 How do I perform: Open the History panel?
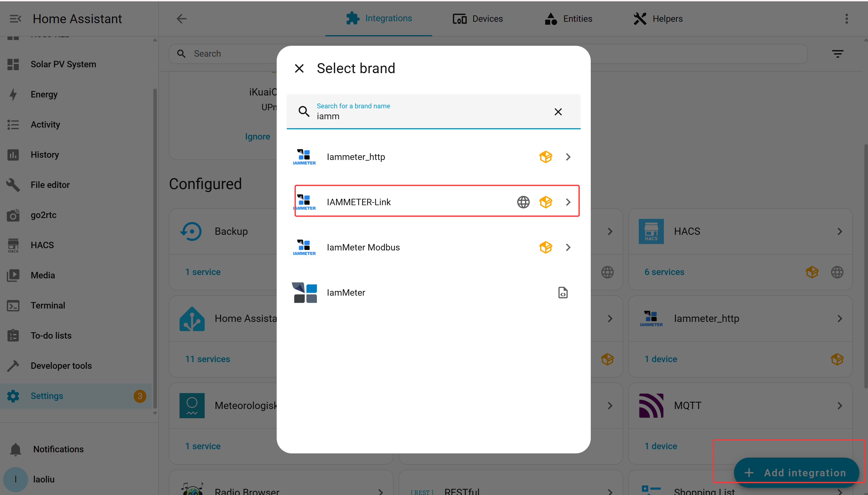click(76, 155)
